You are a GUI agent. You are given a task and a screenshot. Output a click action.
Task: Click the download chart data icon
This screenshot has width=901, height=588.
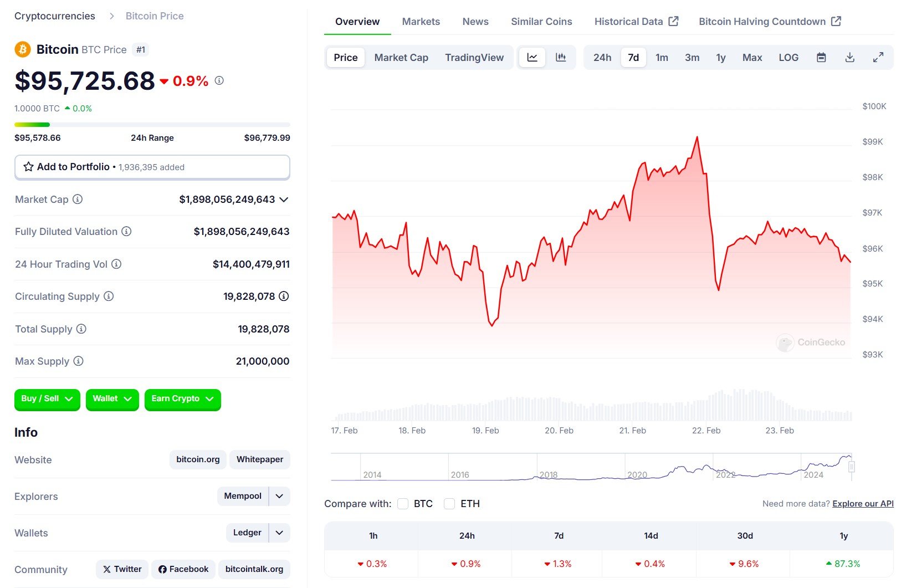point(849,58)
